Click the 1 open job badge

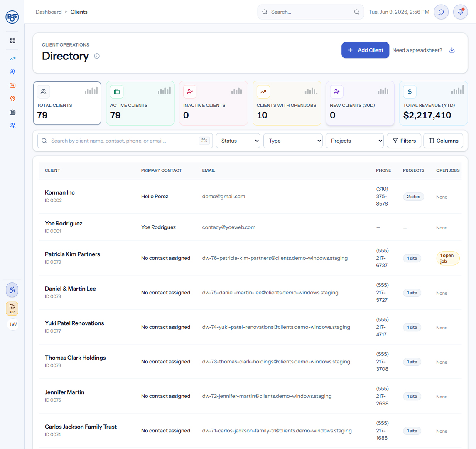click(448, 258)
